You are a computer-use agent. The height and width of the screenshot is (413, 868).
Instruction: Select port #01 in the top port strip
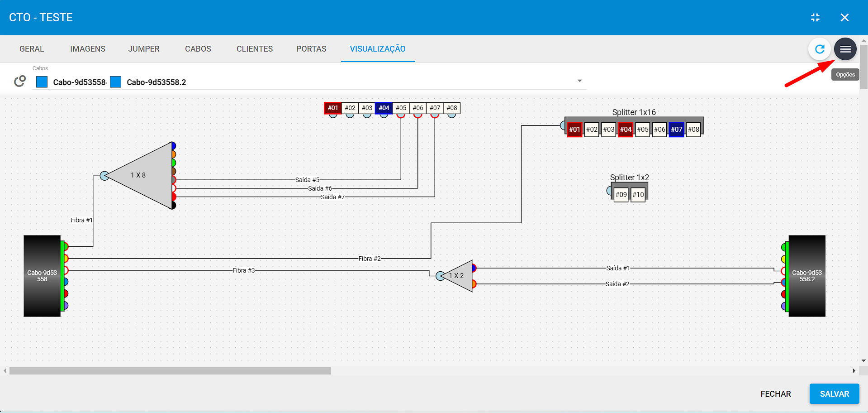tap(333, 108)
